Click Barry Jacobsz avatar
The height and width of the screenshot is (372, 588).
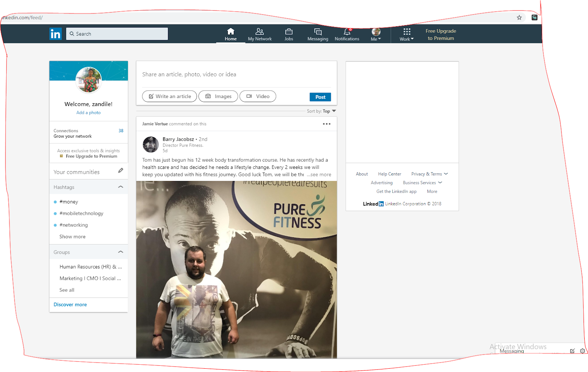(x=151, y=145)
